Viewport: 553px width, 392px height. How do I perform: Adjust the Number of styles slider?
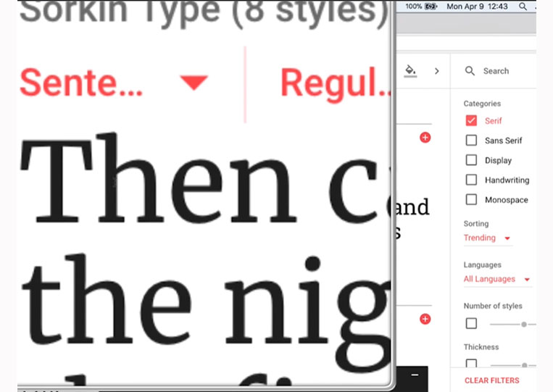tap(524, 325)
